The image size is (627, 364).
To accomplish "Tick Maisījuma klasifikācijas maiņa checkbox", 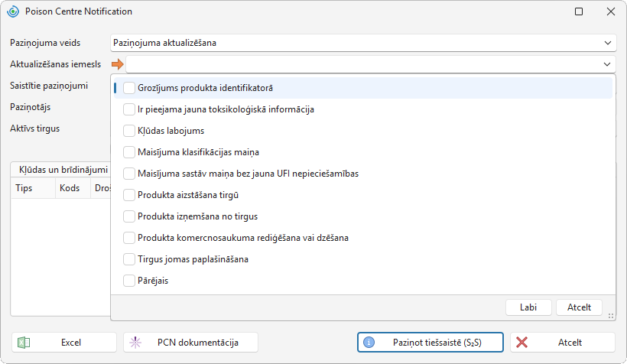I will pos(129,152).
